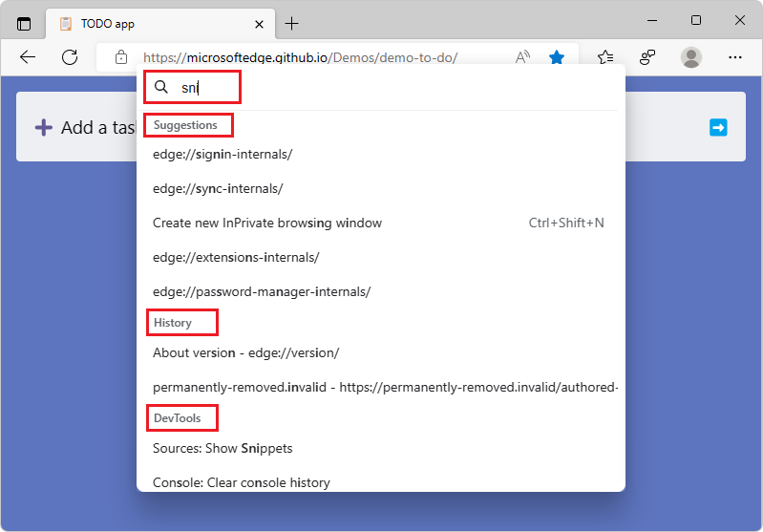The height and width of the screenshot is (532, 763).
Task: Open Settings and more ellipsis menu
Action: coord(734,57)
